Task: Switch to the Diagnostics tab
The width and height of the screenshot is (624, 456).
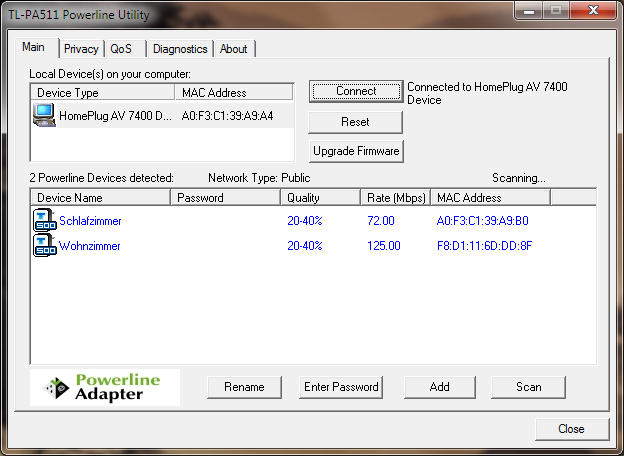Action: [180, 49]
